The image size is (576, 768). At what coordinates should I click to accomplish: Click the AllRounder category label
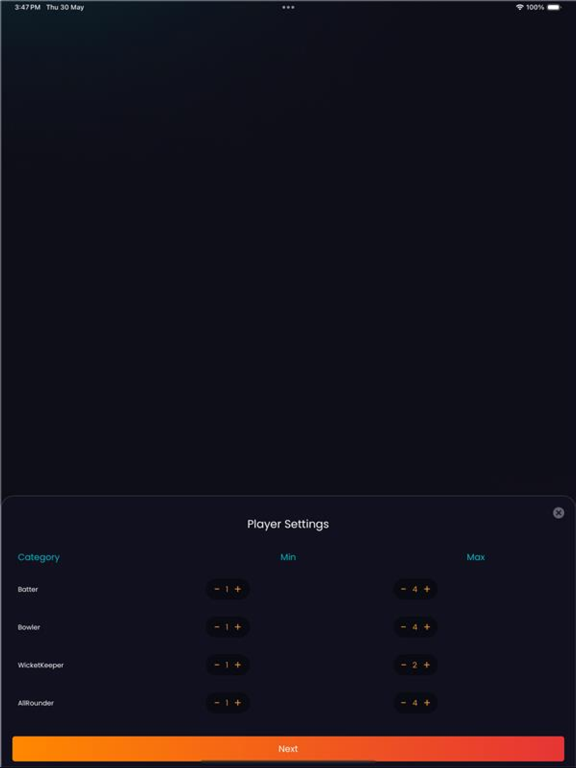click(x=36, y=703)
